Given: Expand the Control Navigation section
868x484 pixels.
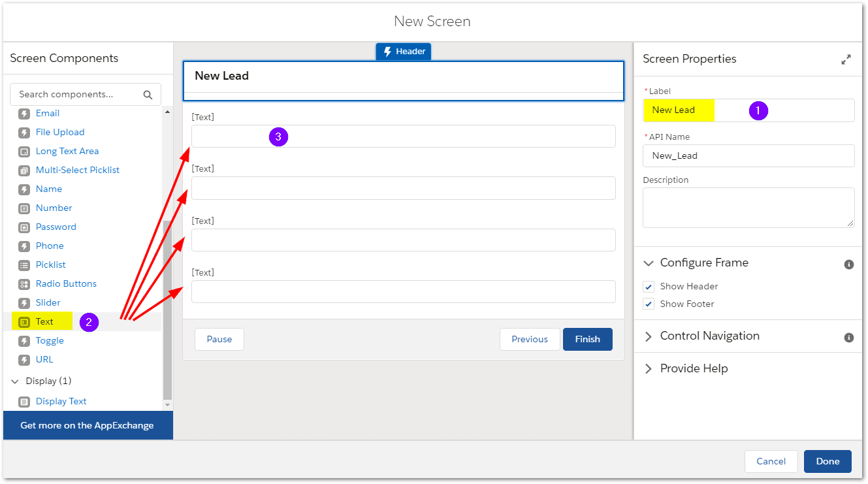Looking at the screenshot, I should (x=649, y=336).
